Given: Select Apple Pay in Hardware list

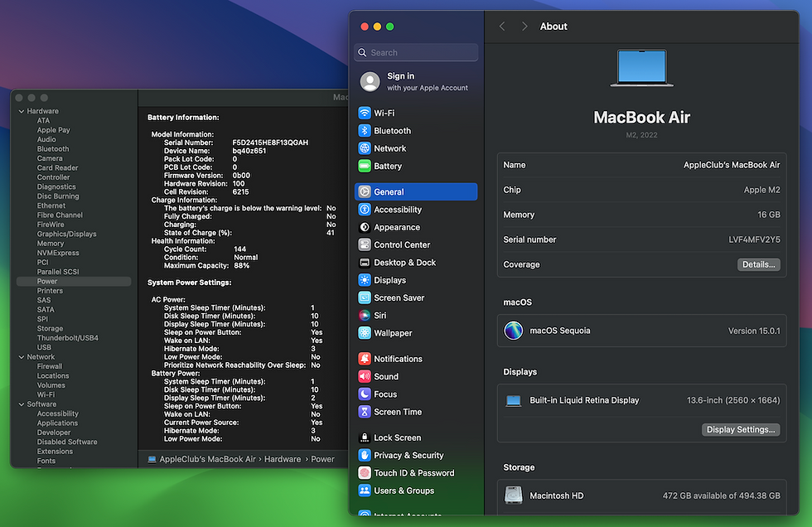Looking at the screenshot, I should tap(53, 130).
